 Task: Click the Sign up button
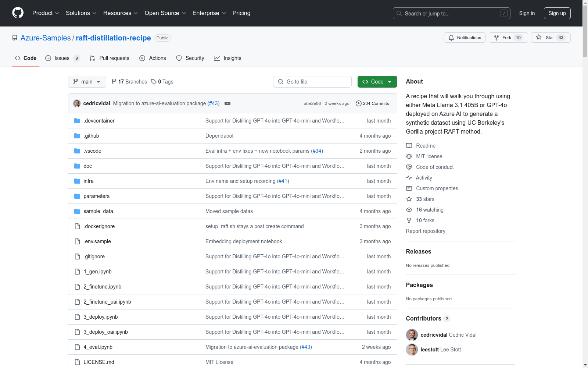[x=557, y=13]
